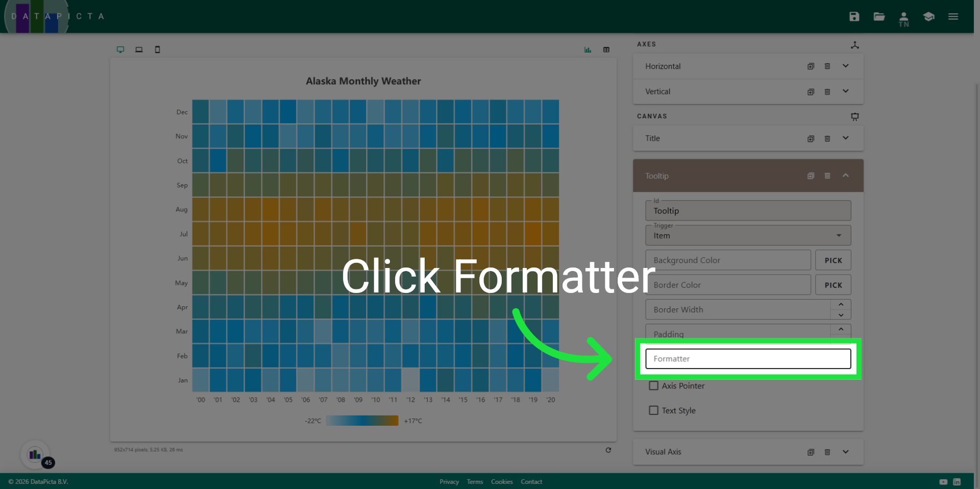Click the save icon in top bar
The width and height of the screenshot is (980, 489).
coord(854,16)
